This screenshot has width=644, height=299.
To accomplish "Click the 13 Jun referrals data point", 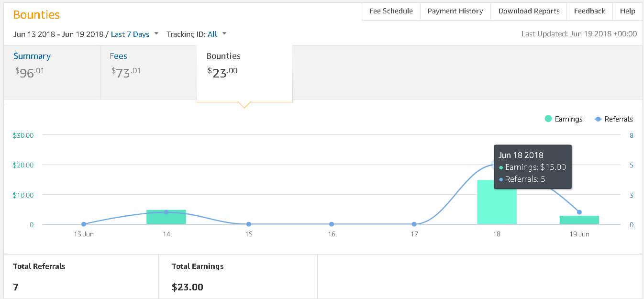I will (x=84, y=224).
